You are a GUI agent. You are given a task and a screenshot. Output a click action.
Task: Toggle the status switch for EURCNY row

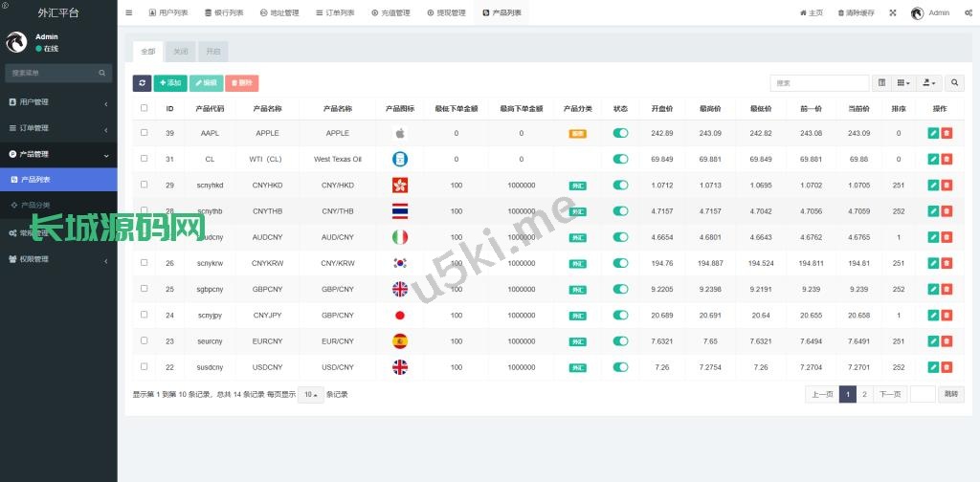point(620,341)
